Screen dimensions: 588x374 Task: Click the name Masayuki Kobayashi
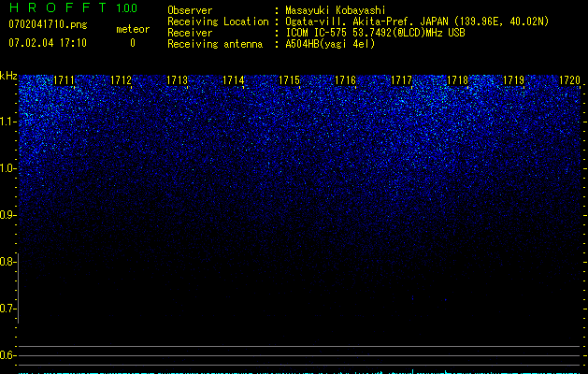(336, 10)
